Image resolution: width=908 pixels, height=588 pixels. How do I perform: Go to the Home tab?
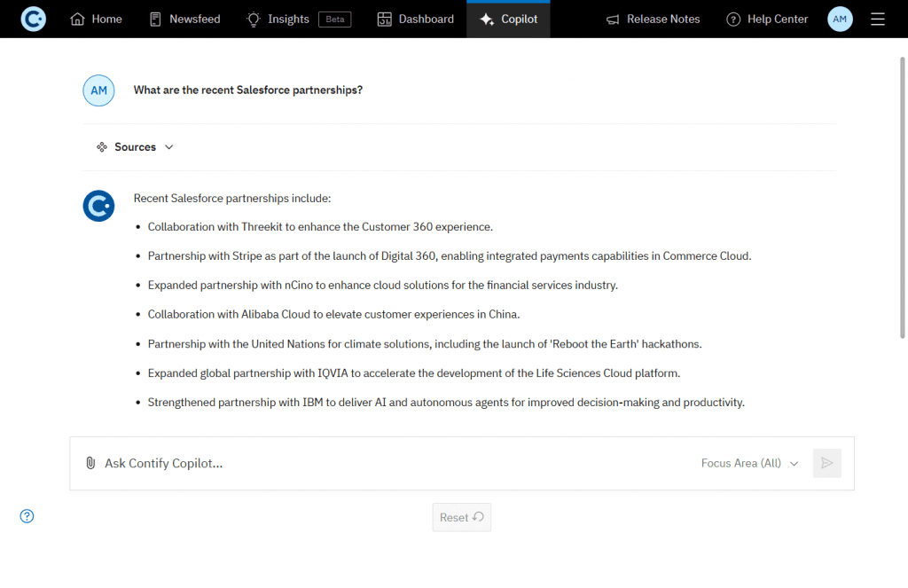(96, 19)
